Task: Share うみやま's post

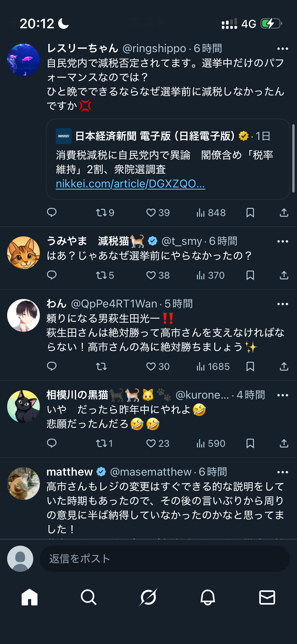Action: click(284, 275)
